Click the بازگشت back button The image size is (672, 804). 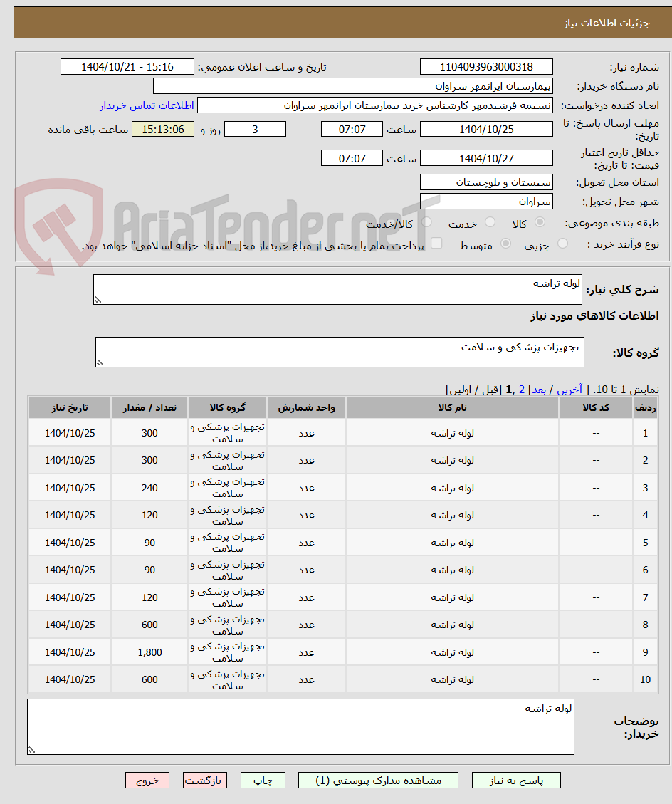click(x=205, y=780)
